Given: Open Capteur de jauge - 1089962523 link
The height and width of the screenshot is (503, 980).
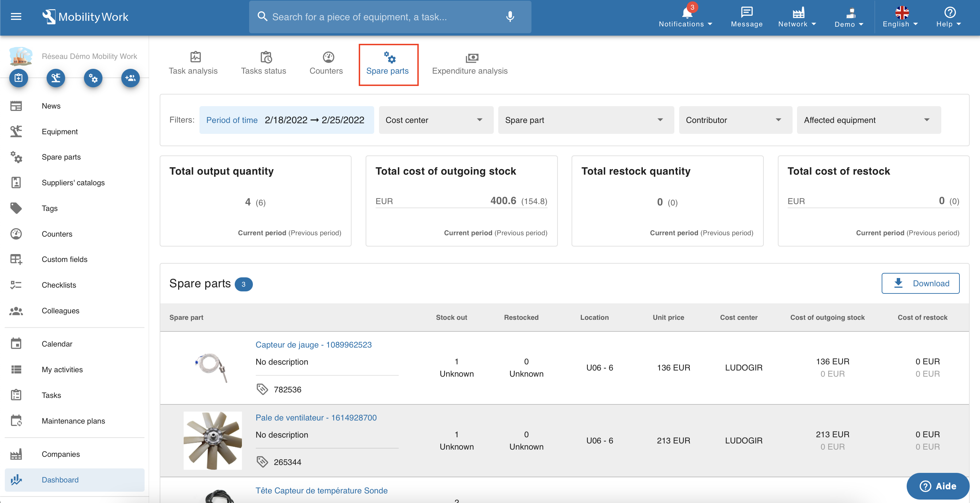Looking at the screenshot, I should 314,344.
